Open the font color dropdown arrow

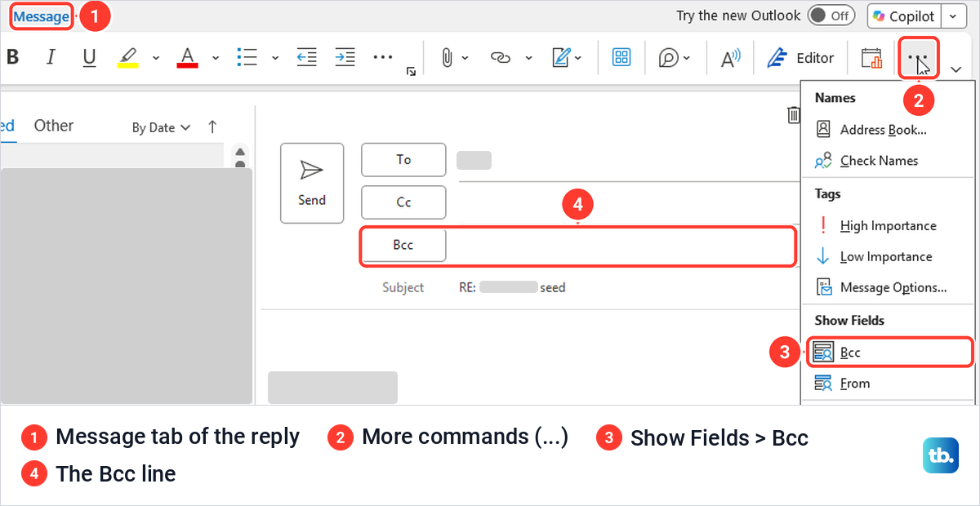click(216, 58)
